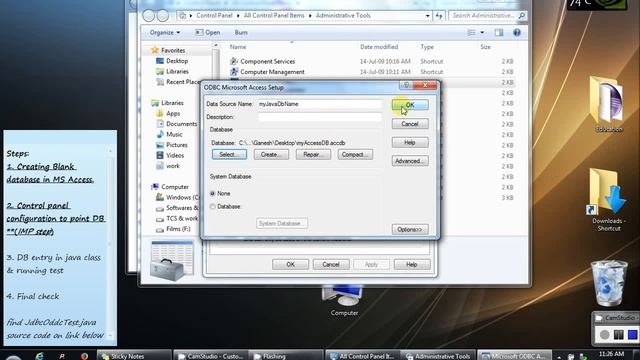Click Help in the ODBC Administrator window behind
The height and width of the screenshot is (360, 640).
[x=411, y=264]
